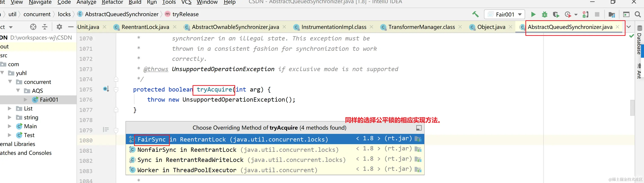Click the editor vertical scrollbar thumb
This screenshot has height=183, width=644.
[x=632, y=108]
